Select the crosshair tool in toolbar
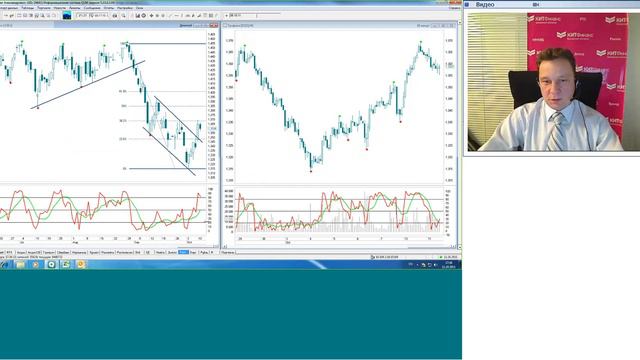Image resolution: width=640 pixels, height=360 pixels. 151,16
